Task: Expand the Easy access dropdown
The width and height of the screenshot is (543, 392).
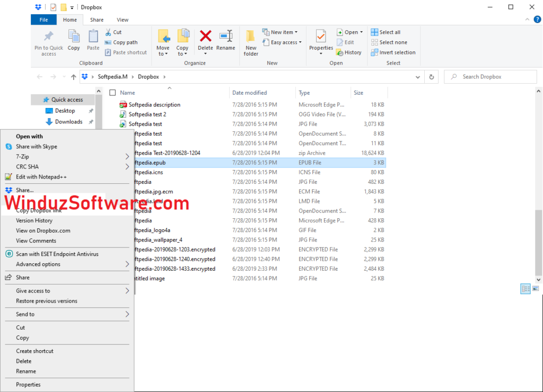Action: tap(300, 42)
